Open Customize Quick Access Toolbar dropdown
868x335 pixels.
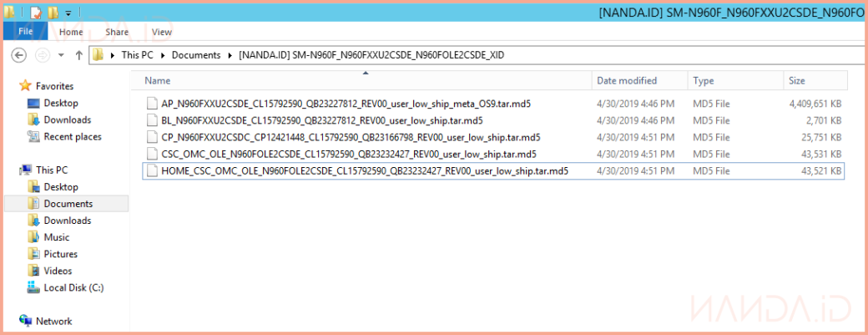click(x=67, y=13)
